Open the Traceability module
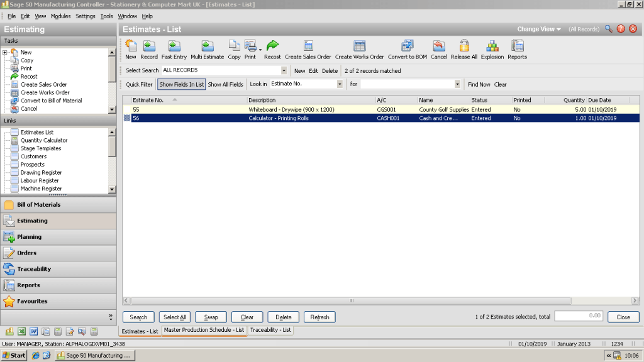The width and height of the screenshot is (644, 362). (58, 269)
